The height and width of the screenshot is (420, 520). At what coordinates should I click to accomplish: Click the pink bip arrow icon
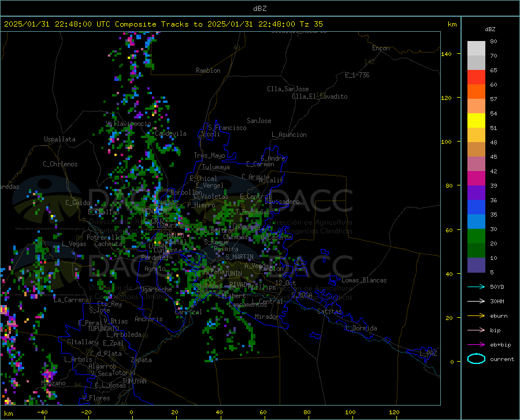tap(476, 330)
